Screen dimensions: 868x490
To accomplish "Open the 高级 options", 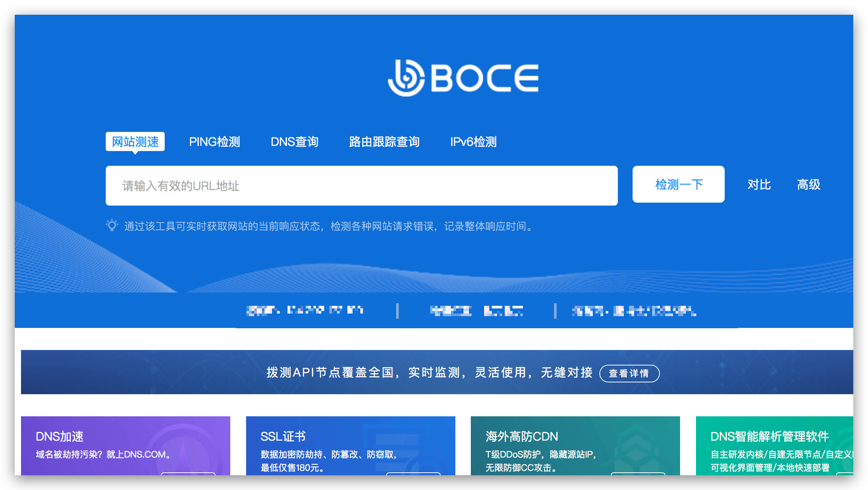I will 808,185.
